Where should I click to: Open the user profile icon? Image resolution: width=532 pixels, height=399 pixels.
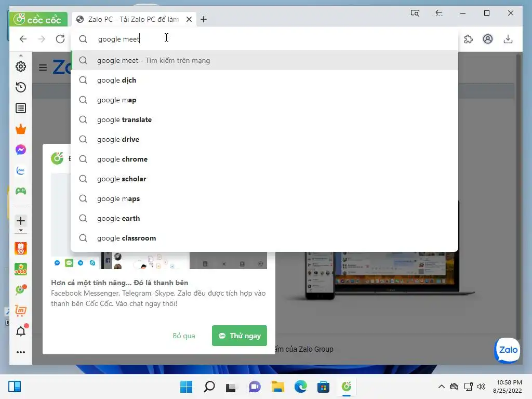click(x=488, y=39)
